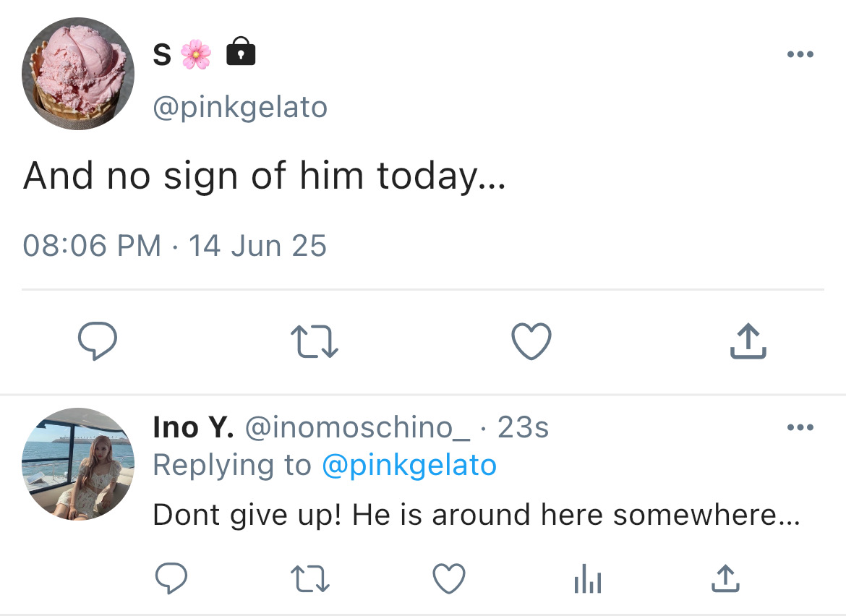Open the @inomoschino_ handle
846x616 pixels.
pyautogui.click(x=357, y=428)
